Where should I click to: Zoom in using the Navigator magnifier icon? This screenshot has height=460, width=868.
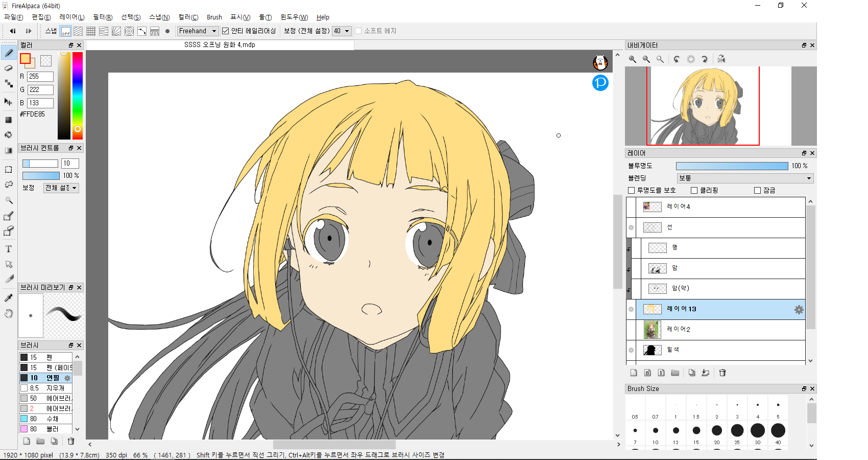[x=633, y=59]
